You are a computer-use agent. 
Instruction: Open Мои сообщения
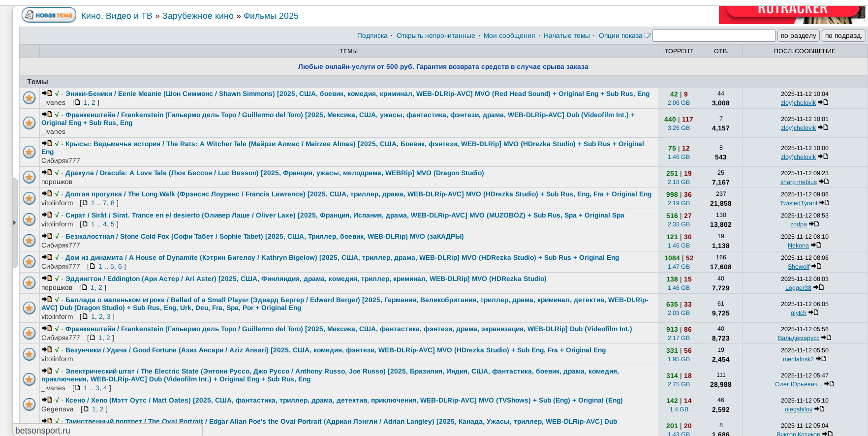509,35
